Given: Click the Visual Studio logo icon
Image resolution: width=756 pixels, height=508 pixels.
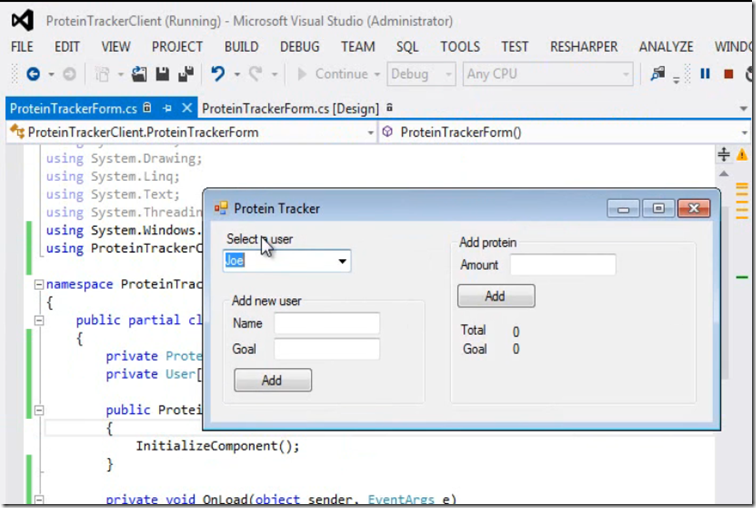Looking at the screenshot, I should coord(23,21).
